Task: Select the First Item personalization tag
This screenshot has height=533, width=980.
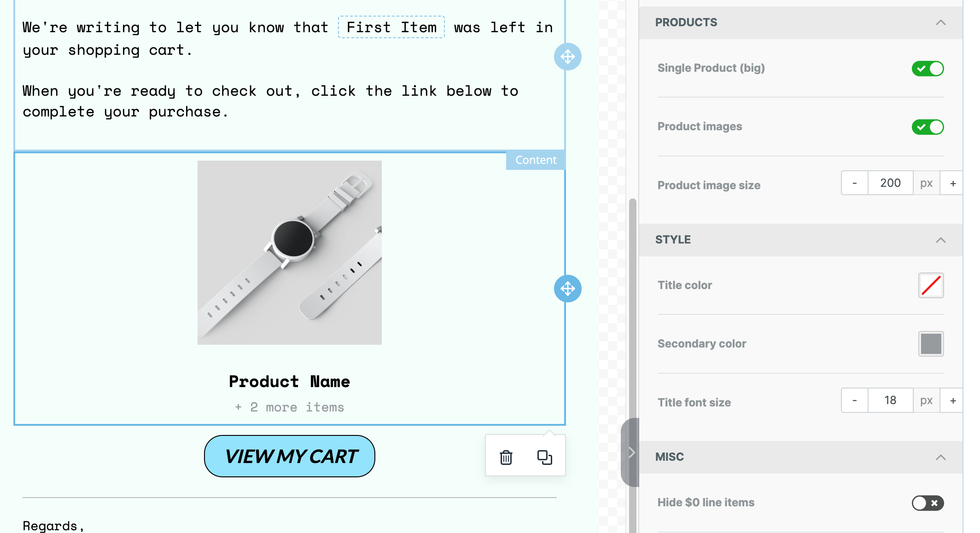Action: click(391, 27)
